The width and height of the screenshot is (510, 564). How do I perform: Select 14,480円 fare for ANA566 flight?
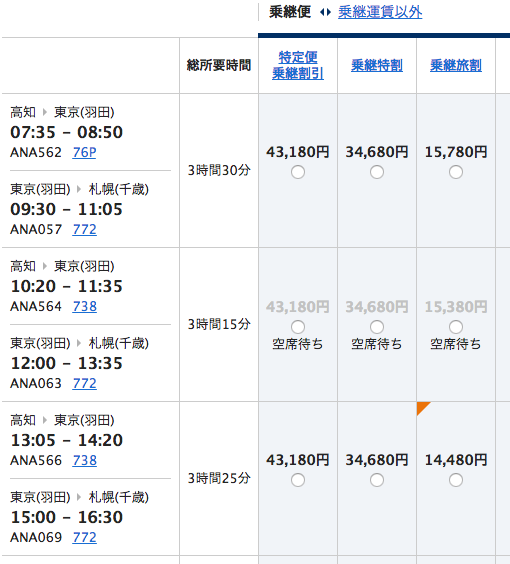pos(456,480)
